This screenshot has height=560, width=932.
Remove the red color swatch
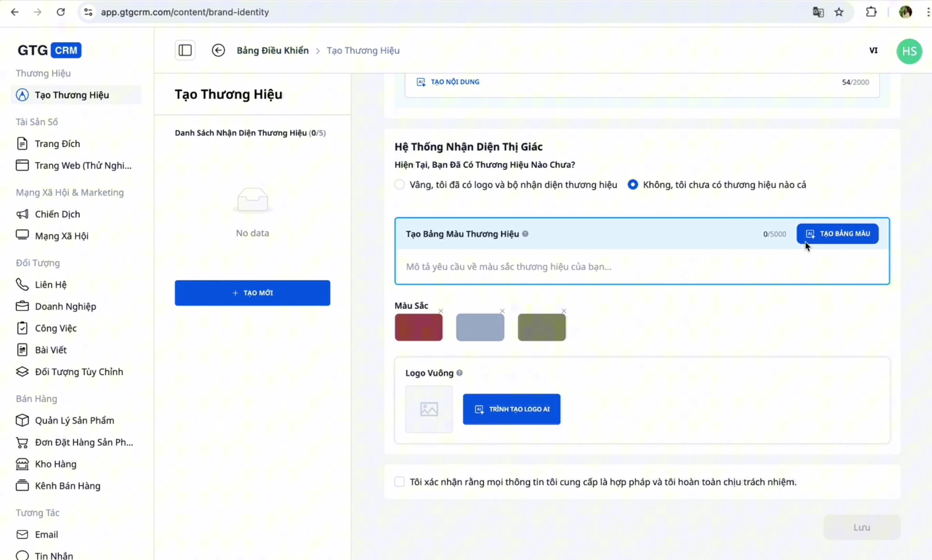click(441, 311)
